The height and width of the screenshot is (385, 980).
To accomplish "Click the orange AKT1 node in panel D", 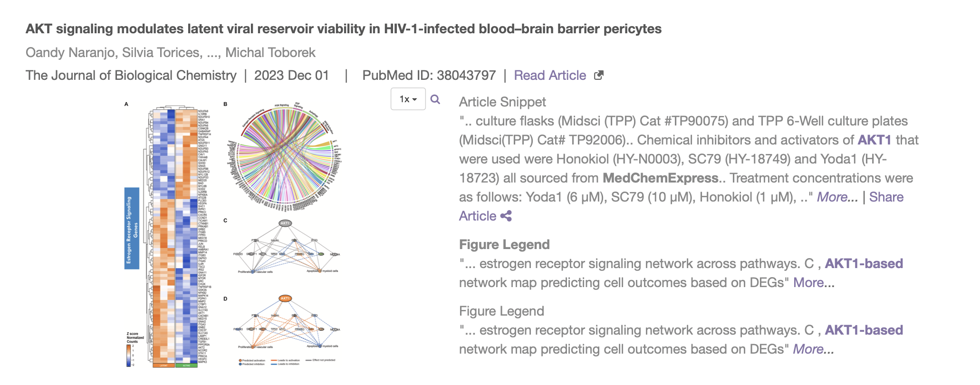I will pos(285,298).
